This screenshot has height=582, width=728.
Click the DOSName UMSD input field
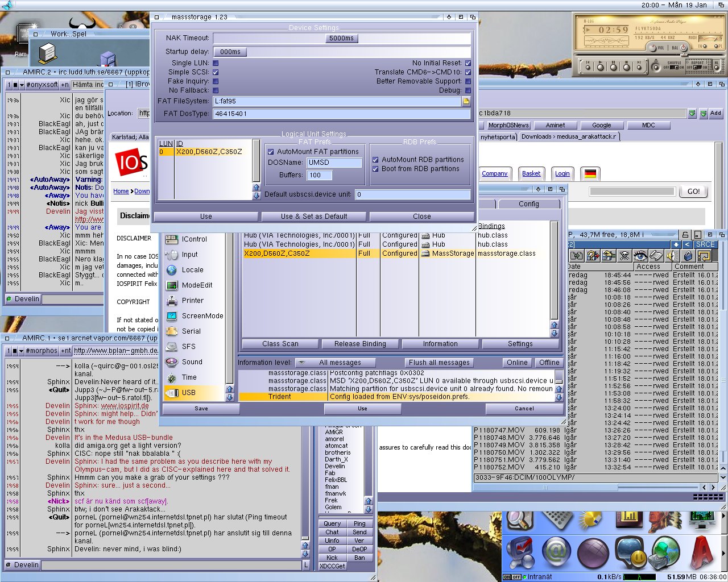334,163
